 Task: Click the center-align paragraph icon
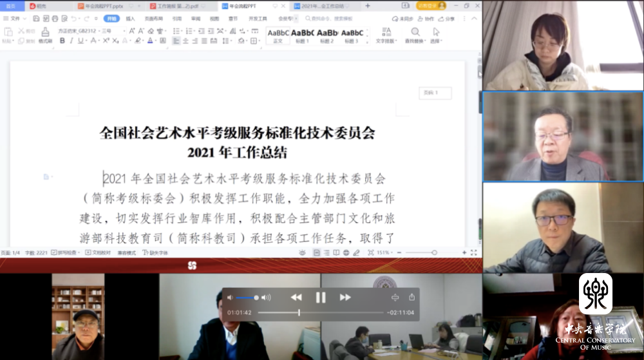185,41
